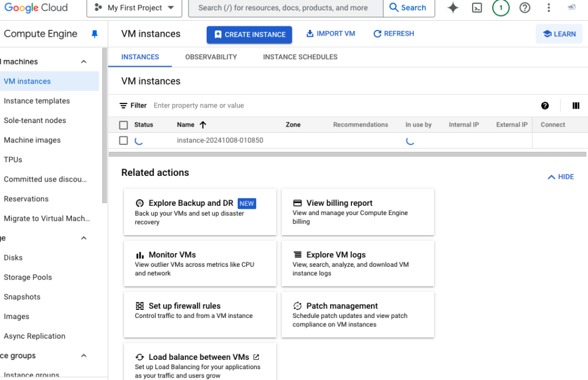Click the sidebar vertical scrollbar
The image size is (588, 380).
click(105, 125)
